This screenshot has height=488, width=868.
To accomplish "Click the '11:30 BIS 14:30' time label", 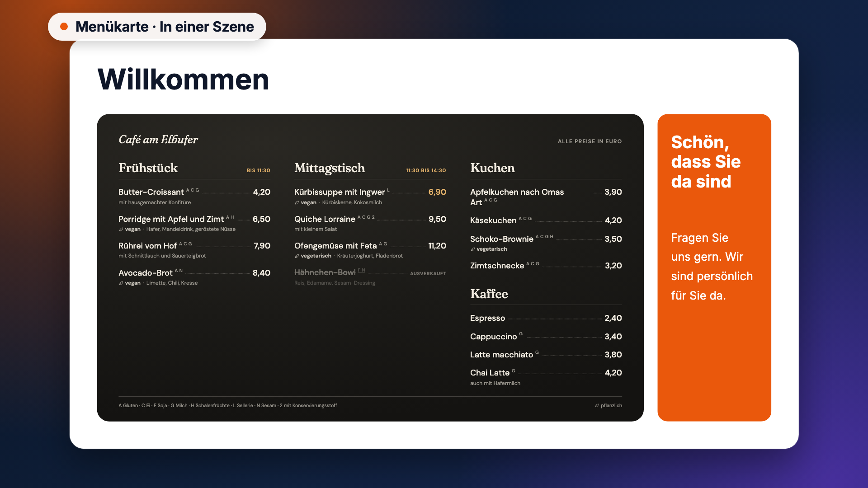I will 426,171.
